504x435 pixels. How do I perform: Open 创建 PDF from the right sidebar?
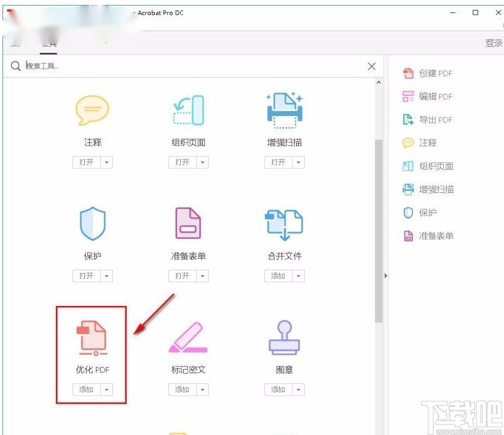coord(436,73)
